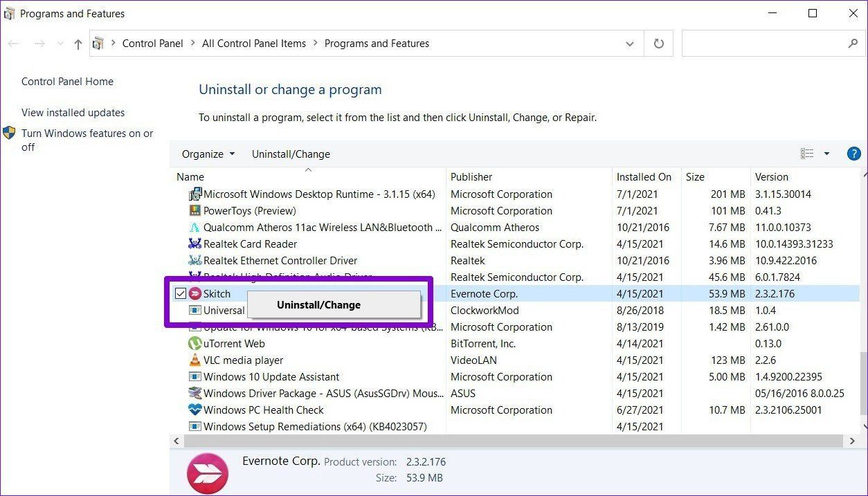Viewport: 868px width, 496px height.
Task: Click the Windows PC Health Check heart icon
Action: (195, 410)
